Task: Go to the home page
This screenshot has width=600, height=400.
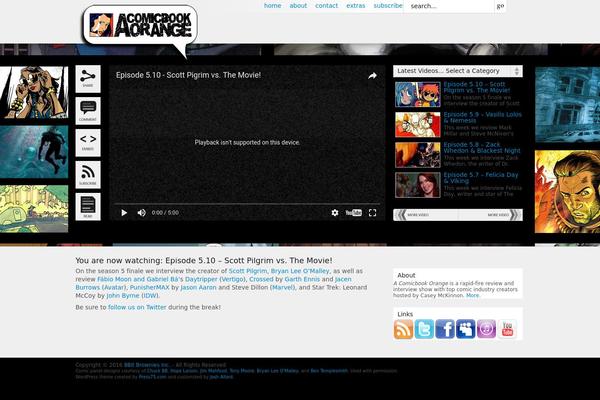Action: click(x=272, y=6)
